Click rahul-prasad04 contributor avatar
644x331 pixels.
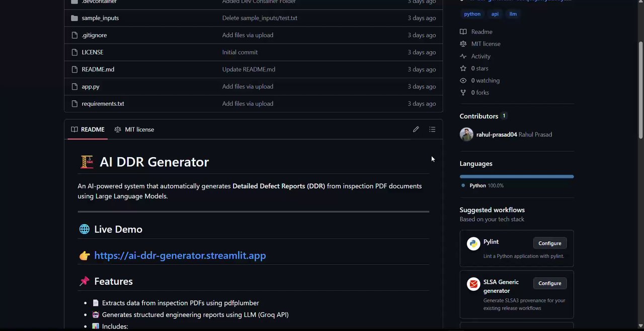(x=466, y=135)
